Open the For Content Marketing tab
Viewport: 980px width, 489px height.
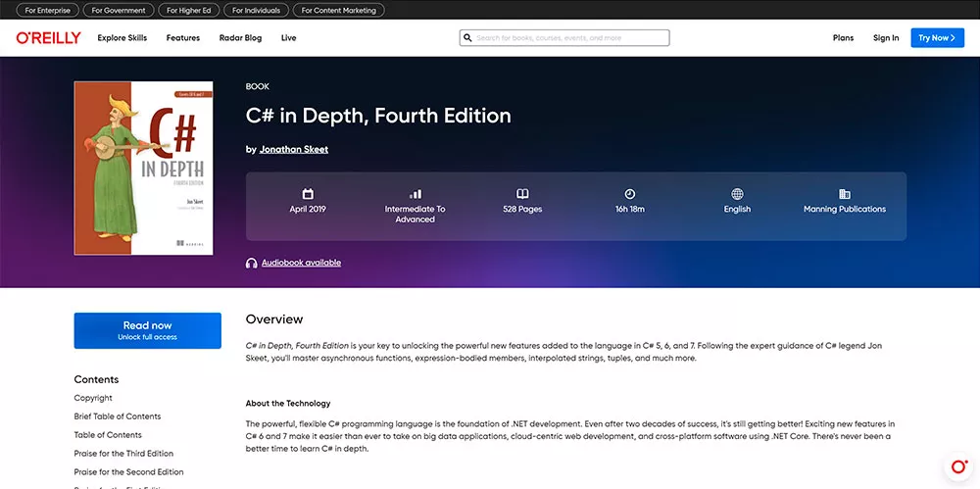point(339,10)
